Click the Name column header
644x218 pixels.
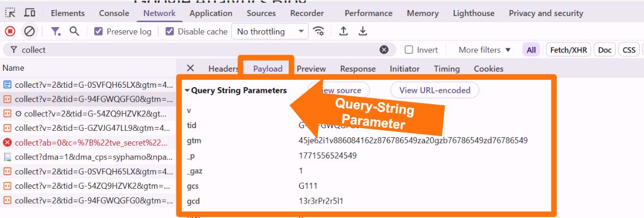[x=13, y=68]
